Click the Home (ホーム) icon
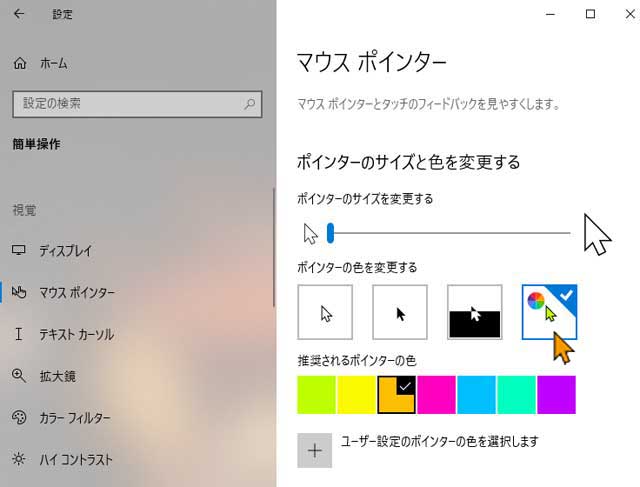Image resolution: width=640 pixels, height=487 pixels. (x=20, y=63)
